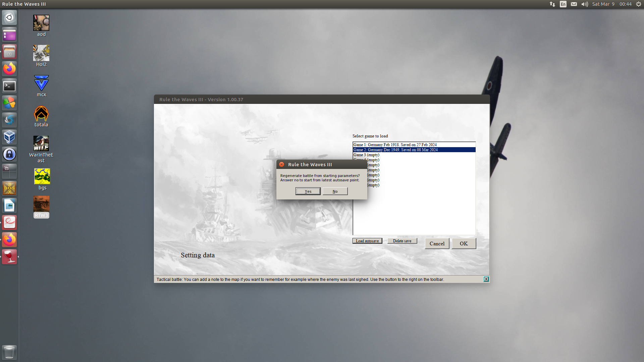Click Cancel in load game window

pyautogui.click(x=437, y=244)
